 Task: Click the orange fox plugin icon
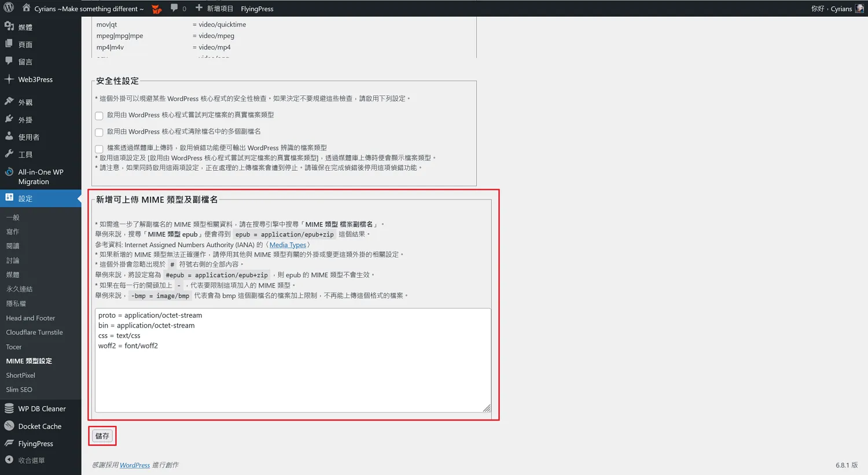tap(156, 9)
